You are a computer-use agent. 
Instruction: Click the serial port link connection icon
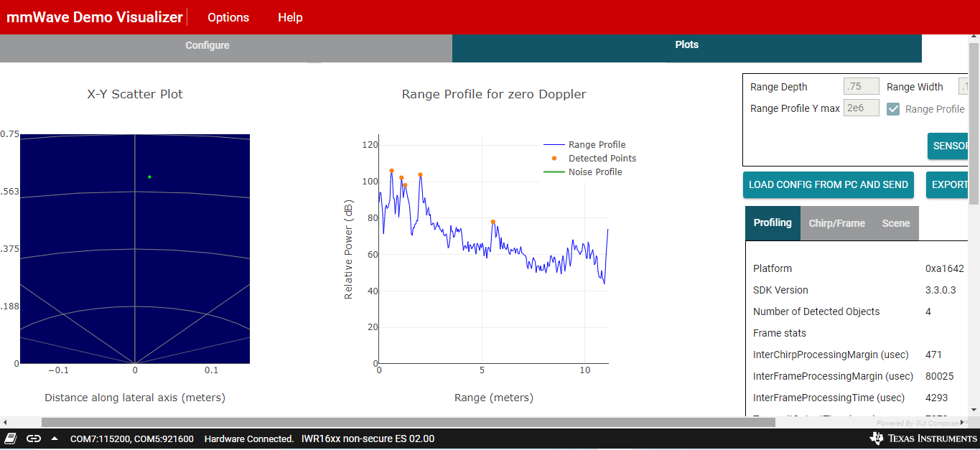(x=34, y=439)
